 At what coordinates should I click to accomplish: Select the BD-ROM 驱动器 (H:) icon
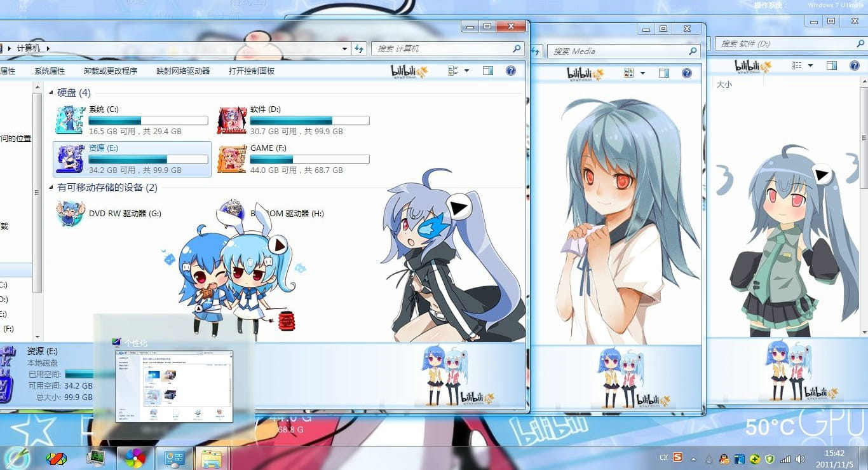tap(232, 214)
